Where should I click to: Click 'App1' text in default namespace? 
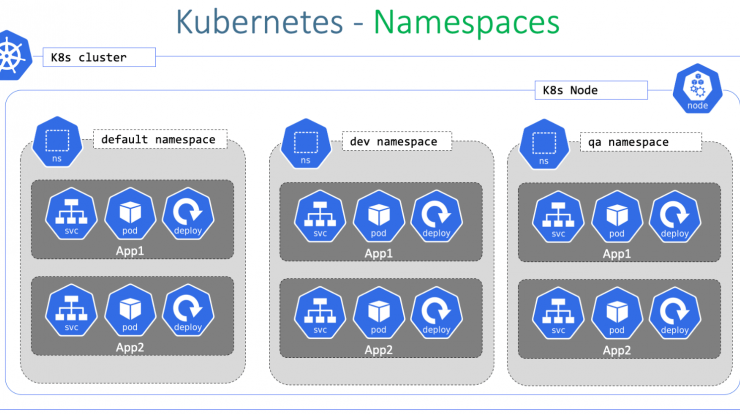pos(130,251)
